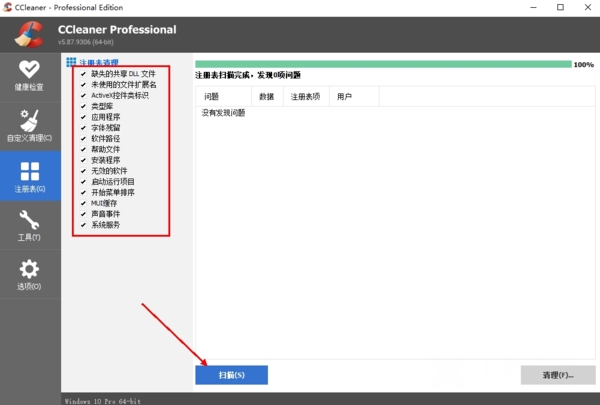Disable the 安装程序 option

pyautogui.click(x=83, y=160)
